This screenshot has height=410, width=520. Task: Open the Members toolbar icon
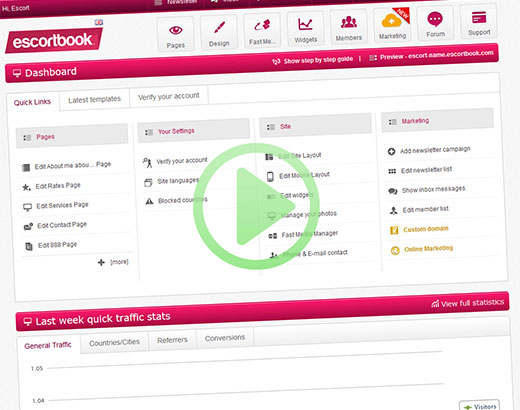click(x=349, y=26)
